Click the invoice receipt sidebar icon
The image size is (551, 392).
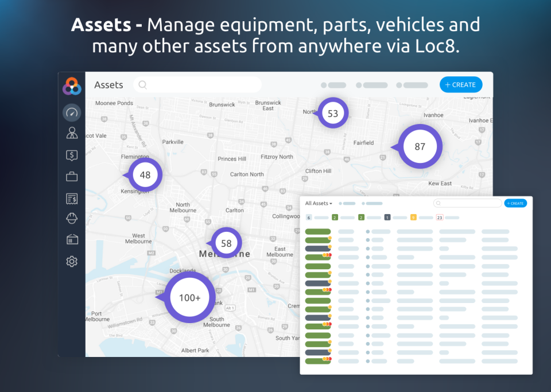point(72,198)
